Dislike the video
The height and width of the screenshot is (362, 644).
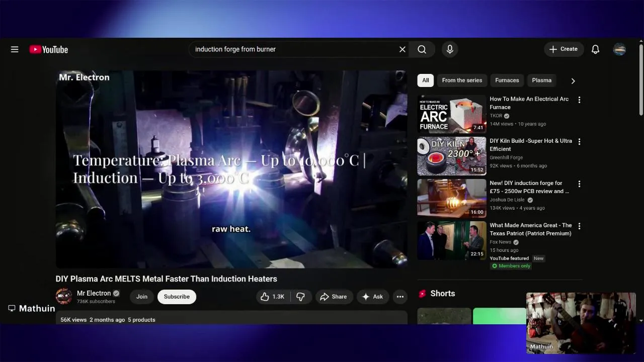tap(300, 297)
